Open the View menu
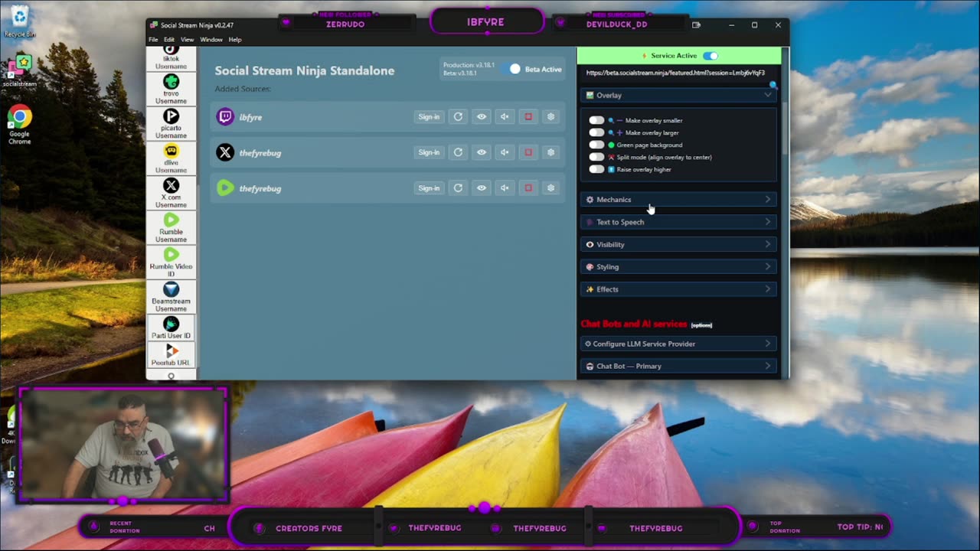Screen dimensions: 980x551 (x=187, y=40)
